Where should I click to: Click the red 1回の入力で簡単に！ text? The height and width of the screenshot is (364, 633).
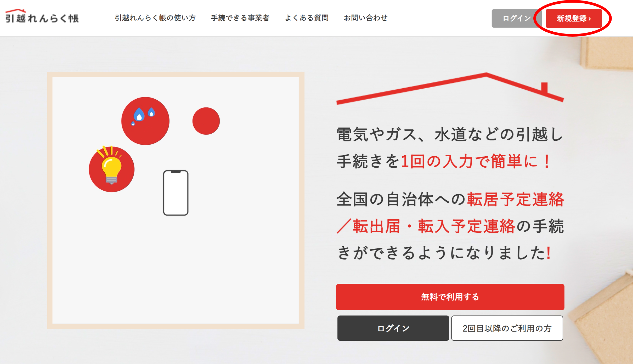476,161
